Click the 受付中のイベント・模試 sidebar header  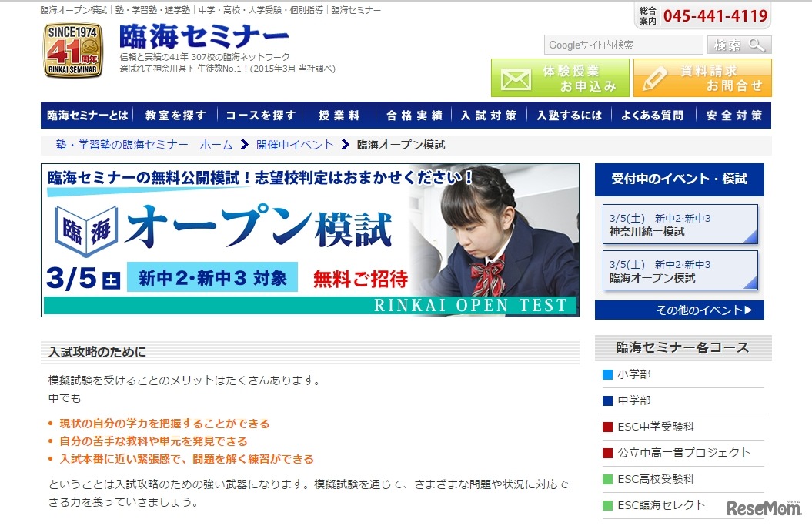point(680,179)
